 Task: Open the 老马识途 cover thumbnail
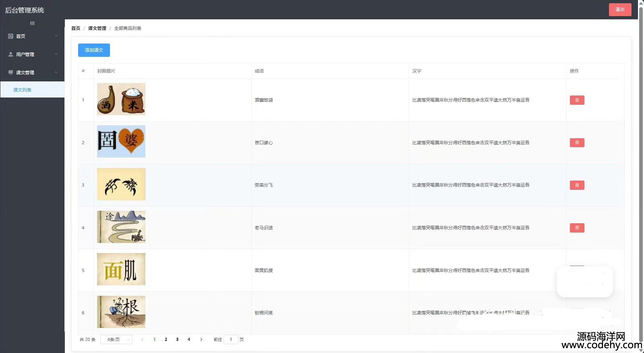121,227
